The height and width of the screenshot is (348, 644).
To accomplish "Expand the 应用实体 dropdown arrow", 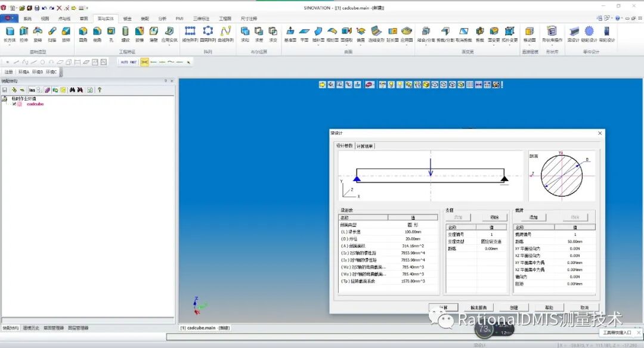I will point(169,45).
